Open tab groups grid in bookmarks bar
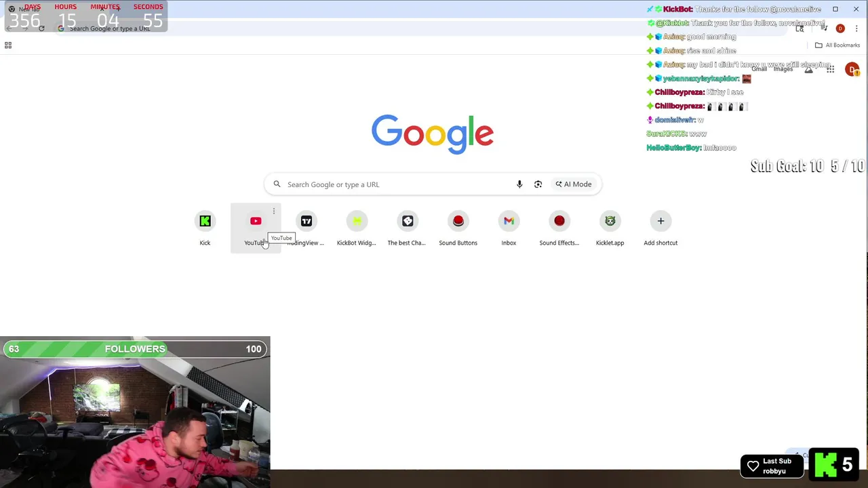Viewport: 868px width, 488px height. [8, 45]
